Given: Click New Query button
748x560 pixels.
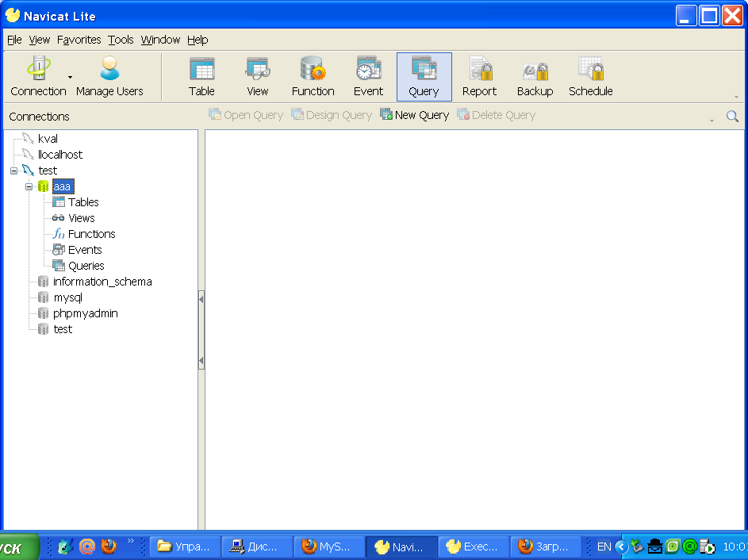Looking at the screenshot, I should 415,115.
